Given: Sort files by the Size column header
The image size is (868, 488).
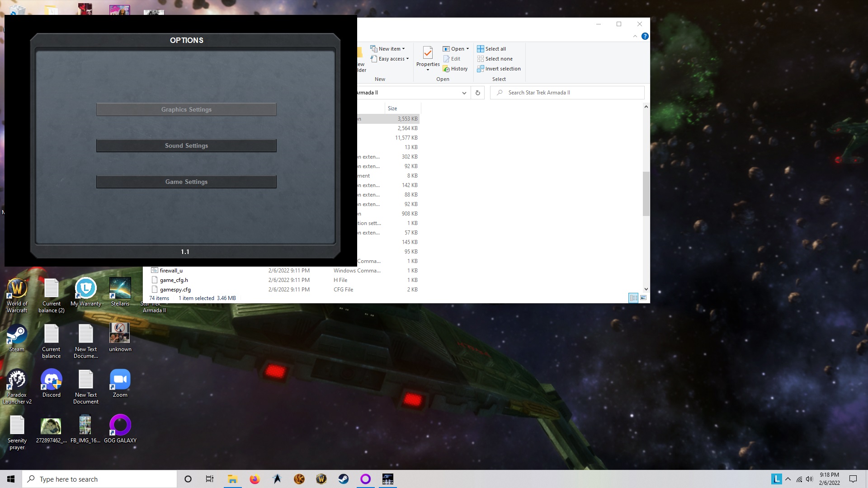Looking at the screenshot, I should click(x=402, y=108).
